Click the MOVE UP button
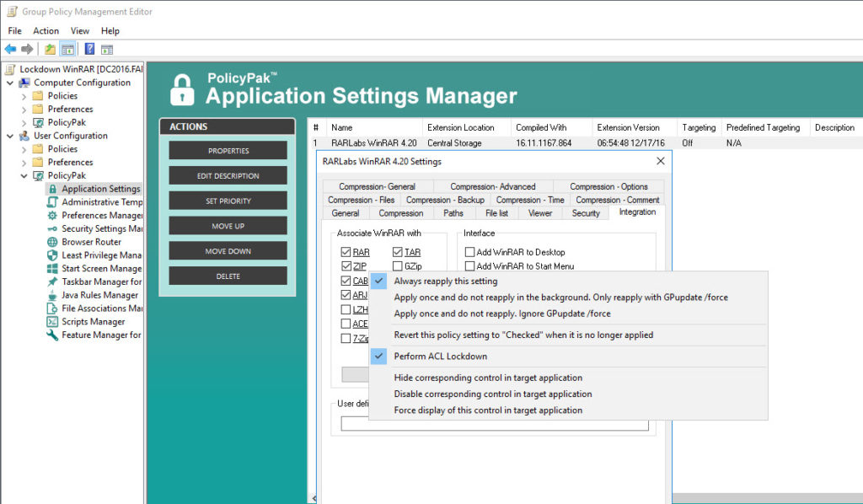 228,226
